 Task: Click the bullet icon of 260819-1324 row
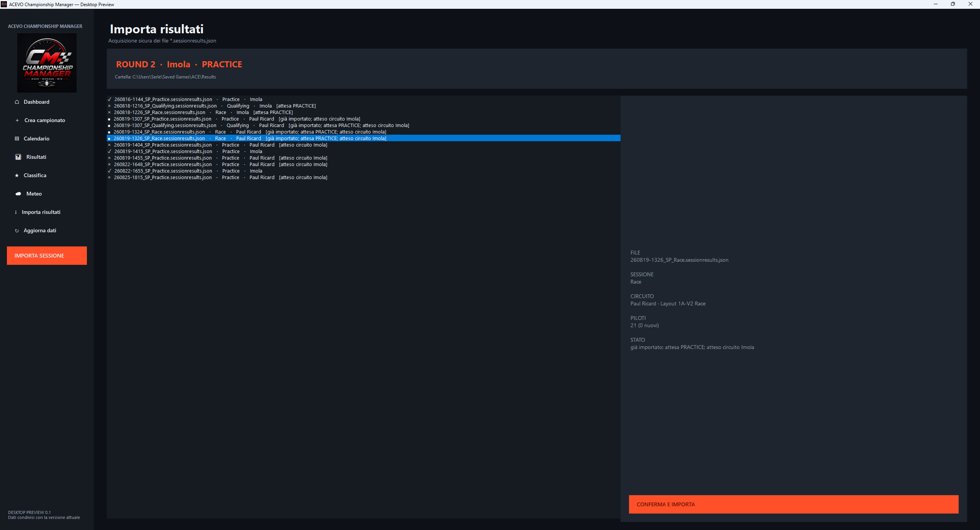pos(109,132)
